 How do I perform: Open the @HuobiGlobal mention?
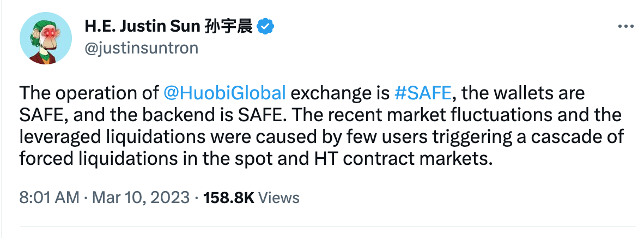(224, 93)
